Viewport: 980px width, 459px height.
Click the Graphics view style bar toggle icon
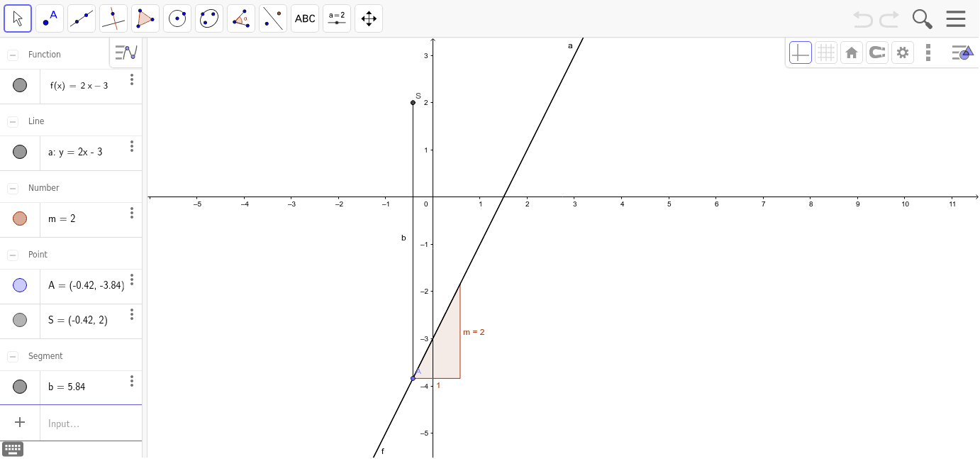point(962,52)
